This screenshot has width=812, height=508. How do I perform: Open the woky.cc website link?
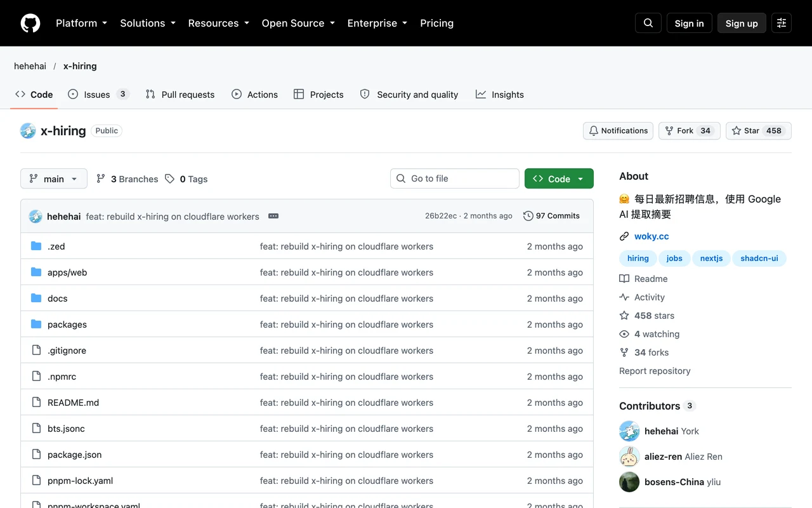pyautogui.click(x=652, y=236)
